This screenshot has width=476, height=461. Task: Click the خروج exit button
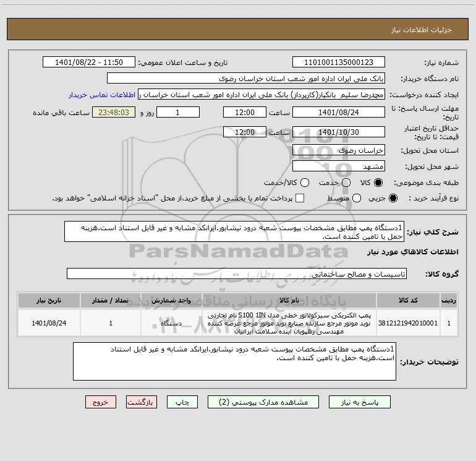pyautogui.click(x=101, y=402)
